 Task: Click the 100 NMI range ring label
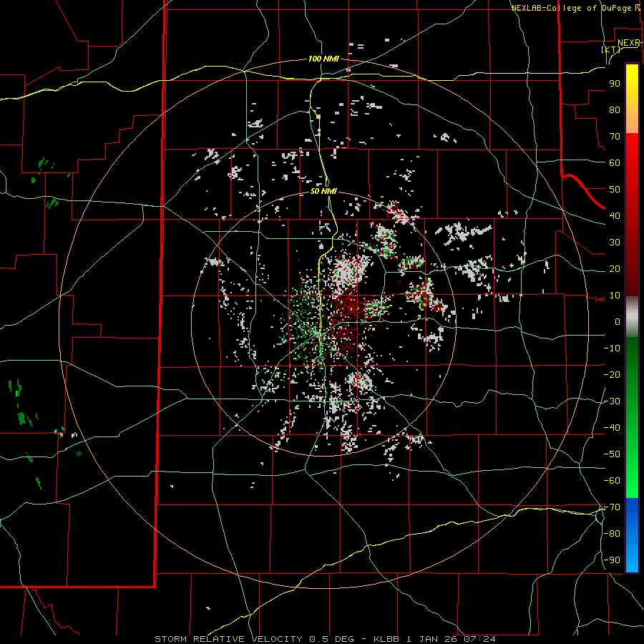323,59
